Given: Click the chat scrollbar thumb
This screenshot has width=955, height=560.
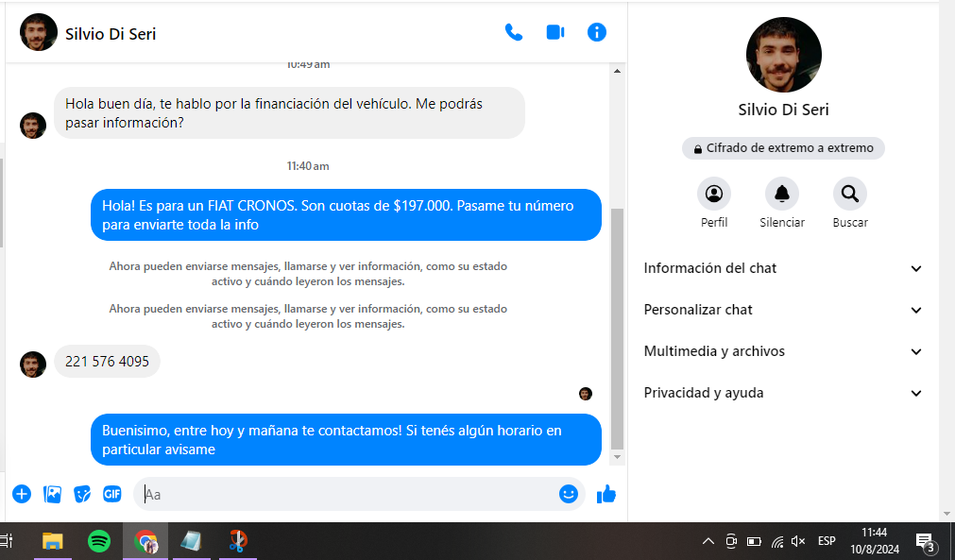Looking at the screenshot, I should coord(617,329).
